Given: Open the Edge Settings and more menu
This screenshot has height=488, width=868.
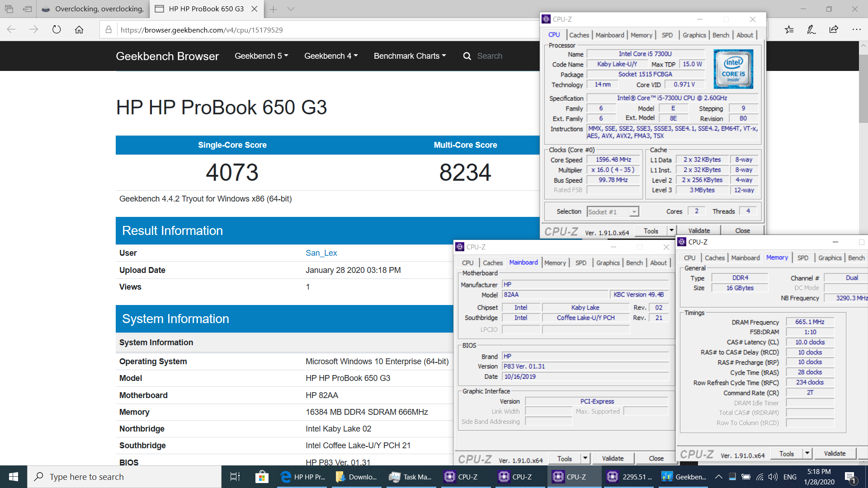Looking at the screenshot, I should pos(856,30).
